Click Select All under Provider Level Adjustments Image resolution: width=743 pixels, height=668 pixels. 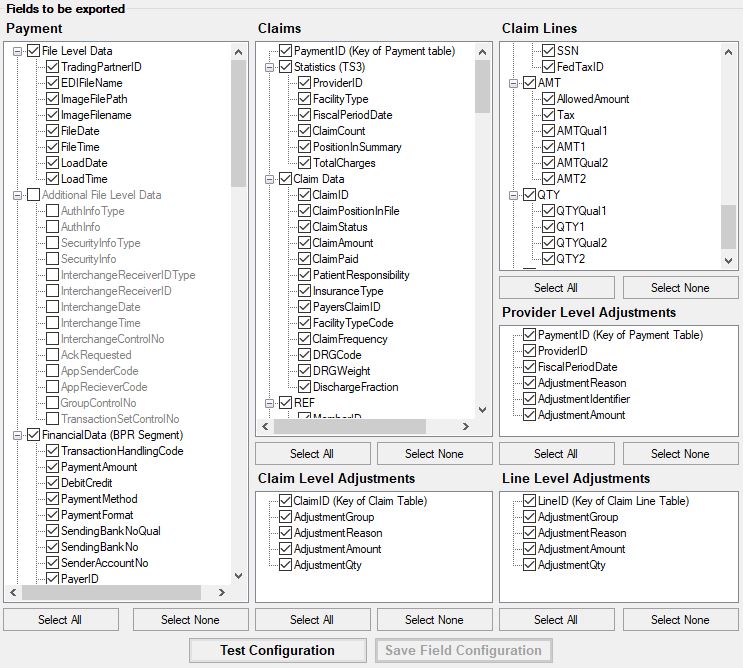pos(557,454)
